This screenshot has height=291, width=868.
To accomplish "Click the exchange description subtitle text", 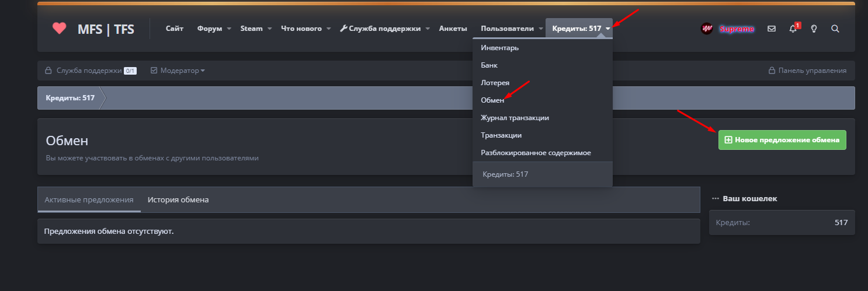I will 152,158.
